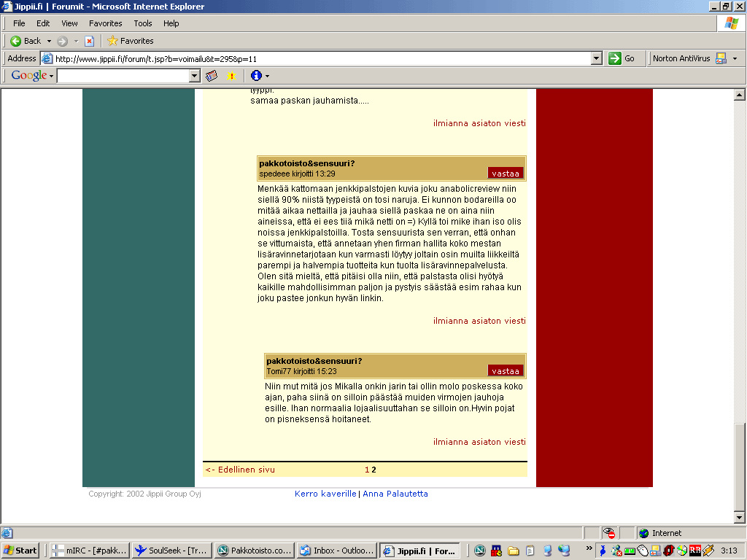This screenshot has width=747, height=560.
Task: Open the View menu
Action: click(x=69, y=23)
